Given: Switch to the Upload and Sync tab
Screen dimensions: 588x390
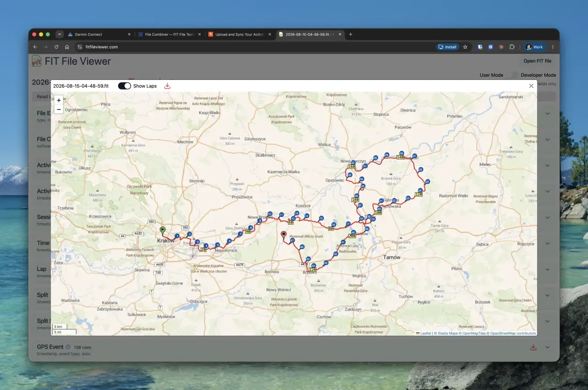Looking at the screenshot, I should point(239,34).
